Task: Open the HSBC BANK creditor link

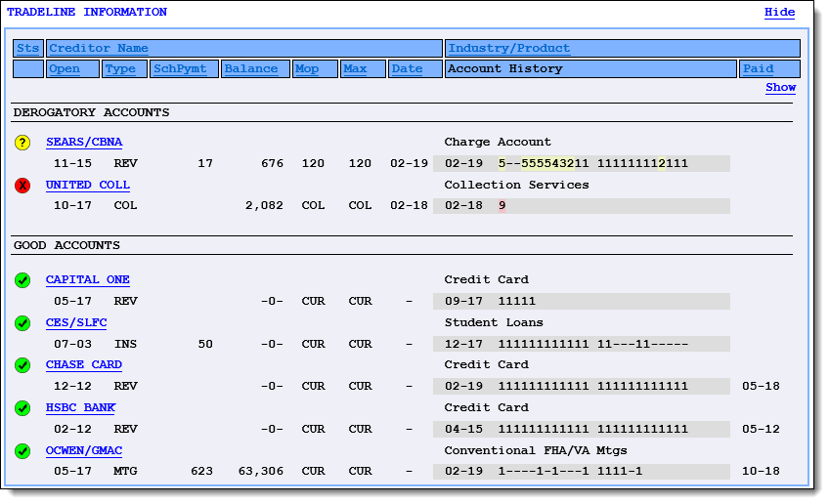Action: point(80,407)
